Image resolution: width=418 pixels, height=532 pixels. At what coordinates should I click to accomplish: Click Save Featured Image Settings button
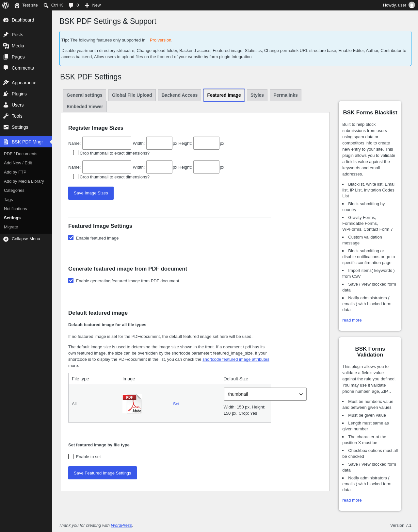point(103,473)
